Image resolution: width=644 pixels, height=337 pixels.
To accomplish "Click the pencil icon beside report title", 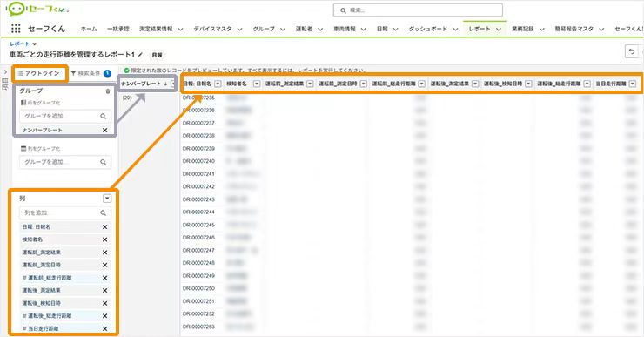I will click(140, 54).
